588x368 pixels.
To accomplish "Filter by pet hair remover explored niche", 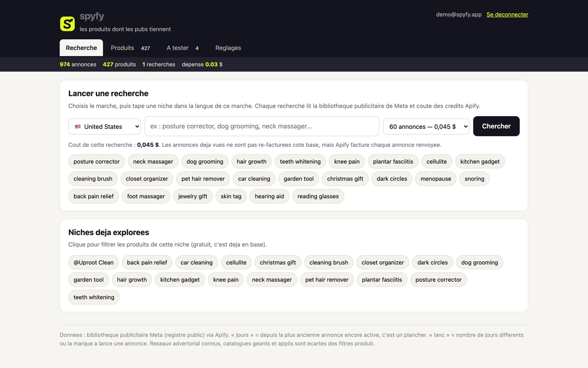I will 327,280.
